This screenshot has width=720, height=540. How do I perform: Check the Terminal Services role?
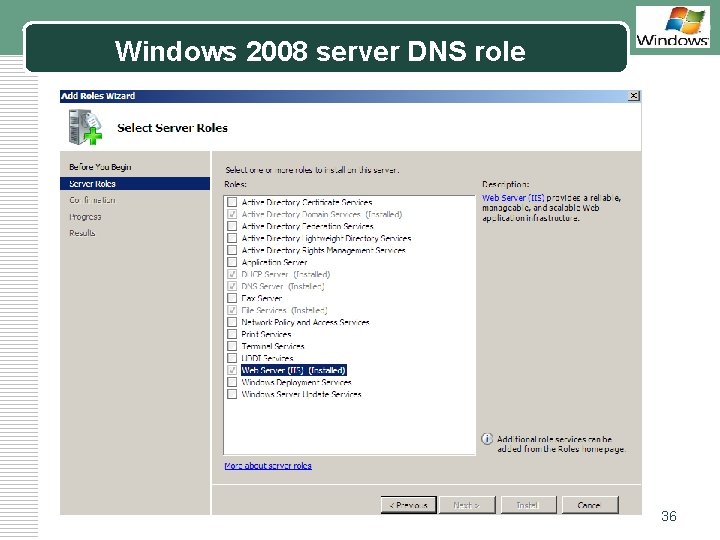232,346
